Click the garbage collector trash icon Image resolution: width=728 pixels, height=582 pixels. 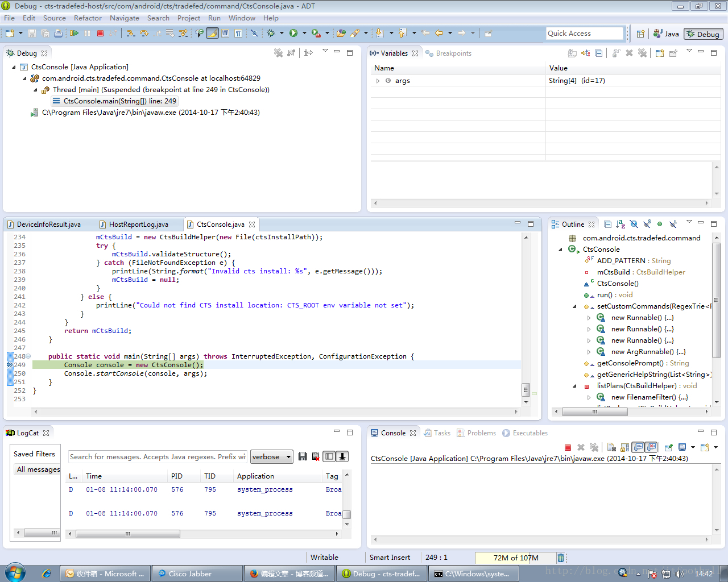click(x=560, y=558)
